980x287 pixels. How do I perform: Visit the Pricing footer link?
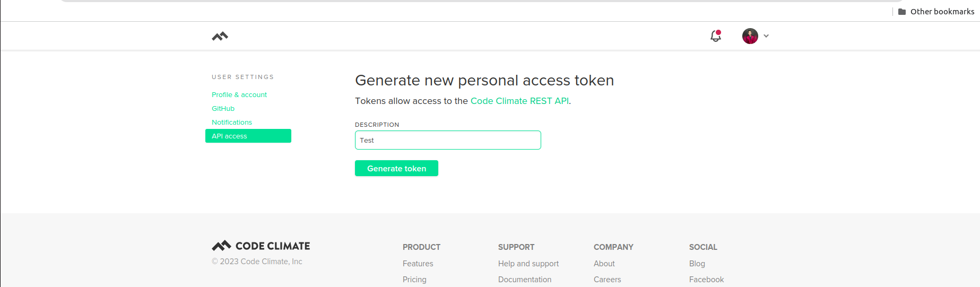[414, 280]
